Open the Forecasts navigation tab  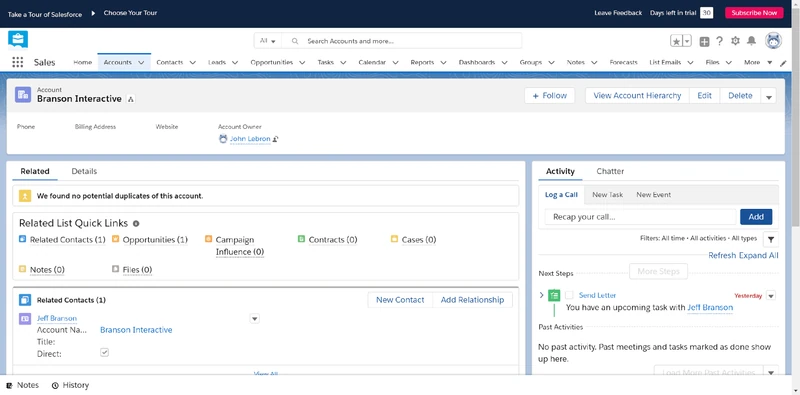point(623,62)
